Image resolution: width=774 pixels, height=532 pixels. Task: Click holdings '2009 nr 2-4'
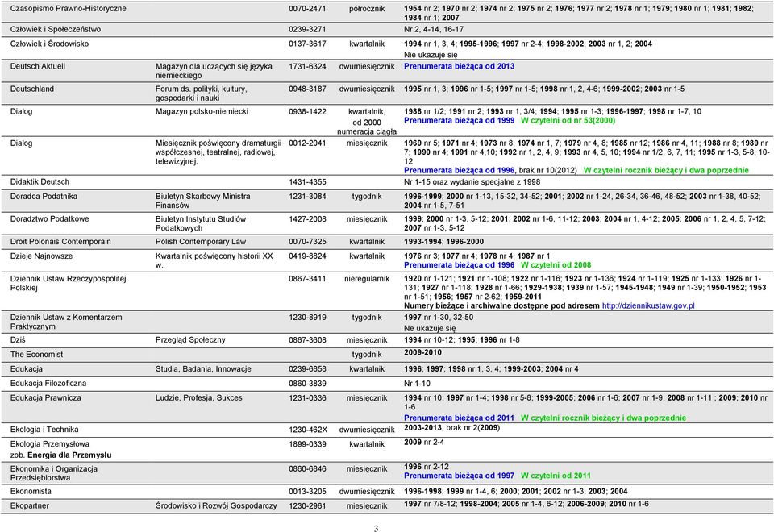coord(424,443)
